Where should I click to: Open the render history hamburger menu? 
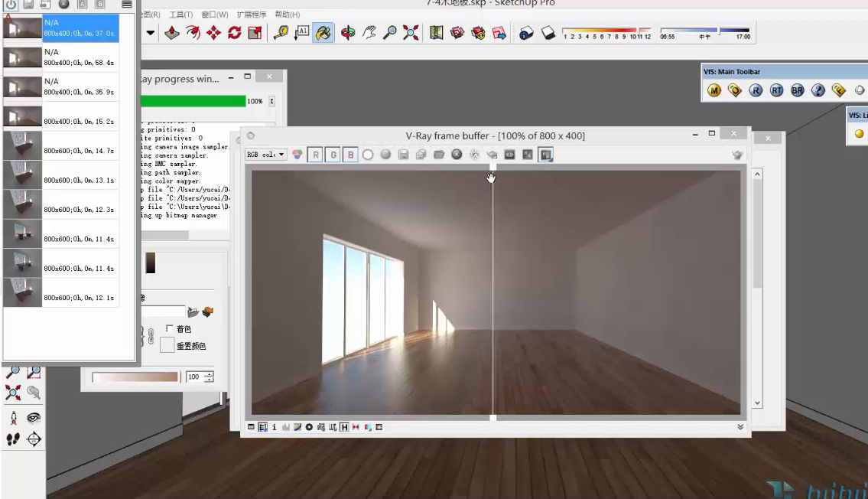tap(126, 5)
